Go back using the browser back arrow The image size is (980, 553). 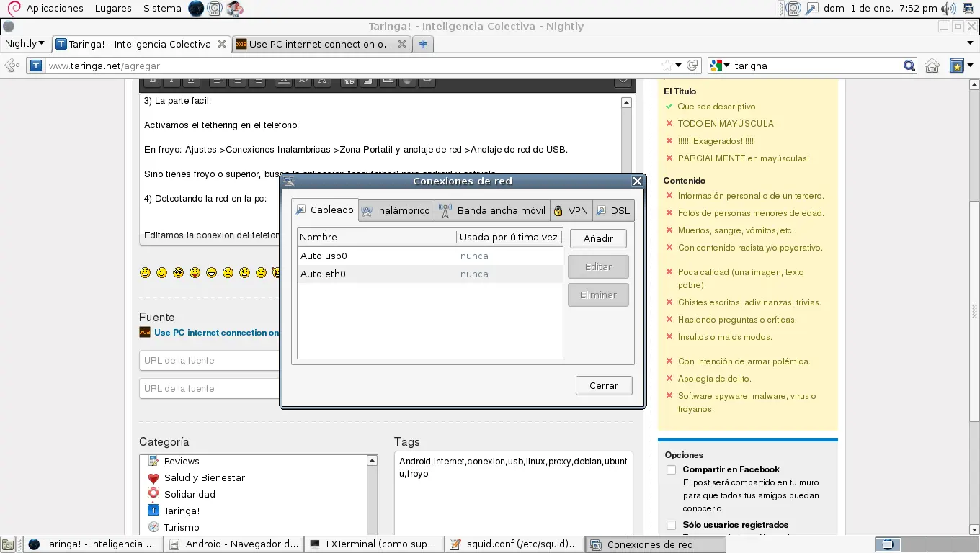tap(12, 66)
